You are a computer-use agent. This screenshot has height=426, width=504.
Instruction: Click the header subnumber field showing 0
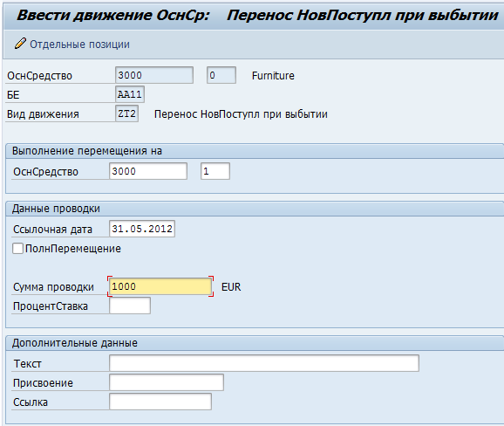pos(221,75)
